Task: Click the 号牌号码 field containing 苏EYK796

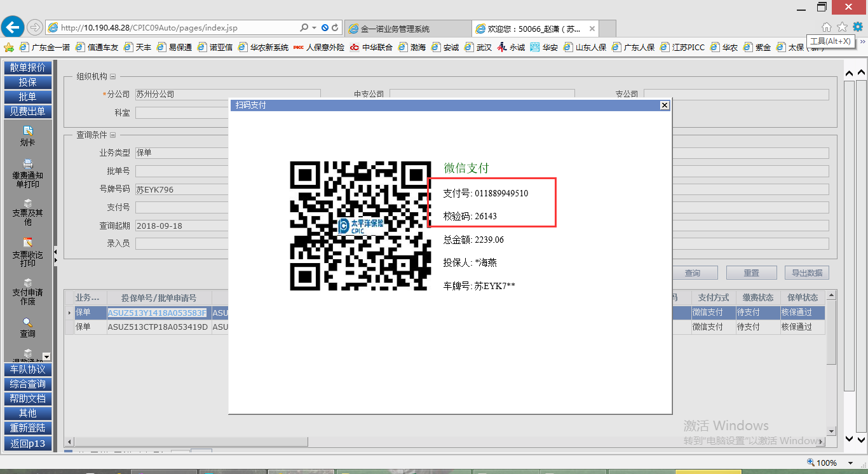Action: pyautogui.click(x=182, y=189)
